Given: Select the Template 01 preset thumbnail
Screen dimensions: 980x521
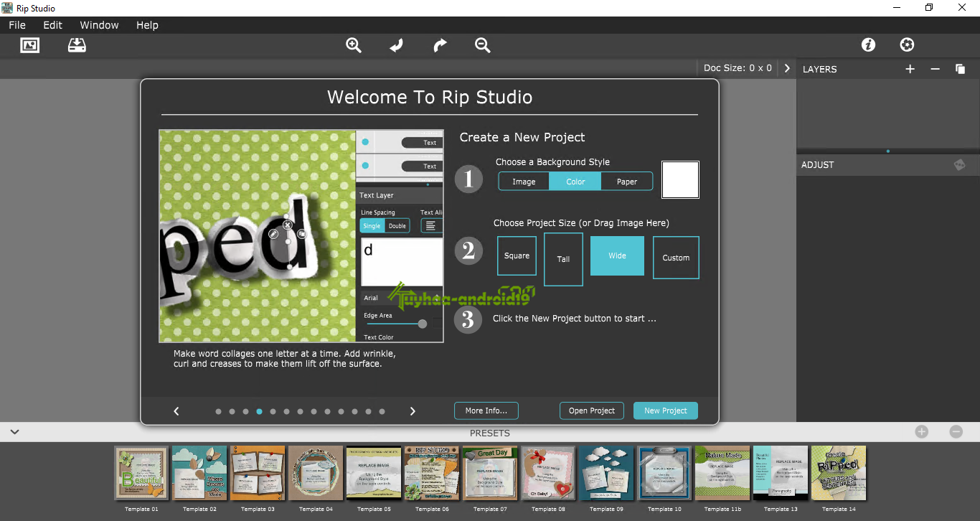Looking at the screenshot, I should tap(141, 473).
